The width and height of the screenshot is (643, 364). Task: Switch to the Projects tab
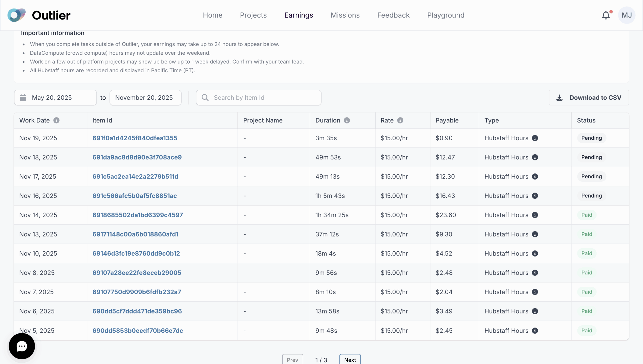253,15
